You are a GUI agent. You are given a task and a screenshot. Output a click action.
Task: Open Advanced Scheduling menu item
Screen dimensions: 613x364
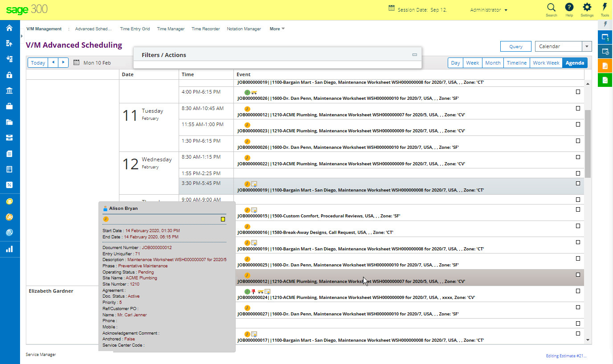coord(94,29)
